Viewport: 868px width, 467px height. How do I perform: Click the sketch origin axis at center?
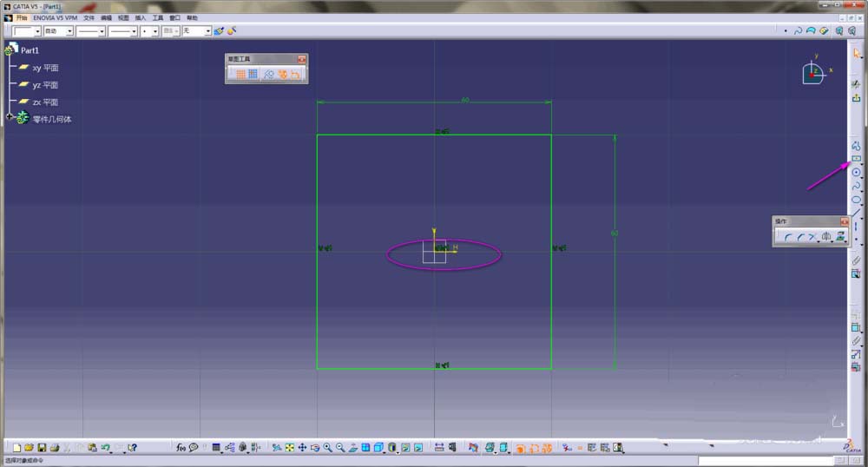click(435, 252)
